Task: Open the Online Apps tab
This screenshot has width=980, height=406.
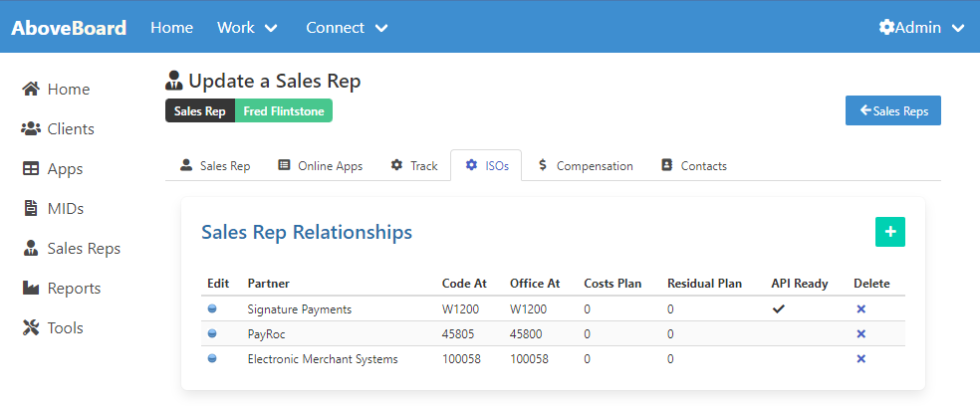Action: tap(320, 166)
